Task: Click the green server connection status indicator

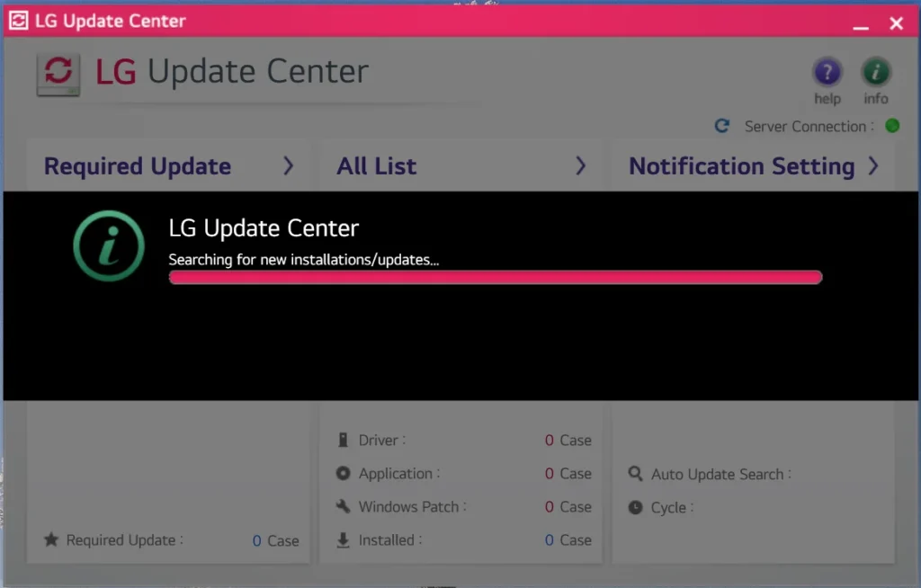Action: coord(892,127)
